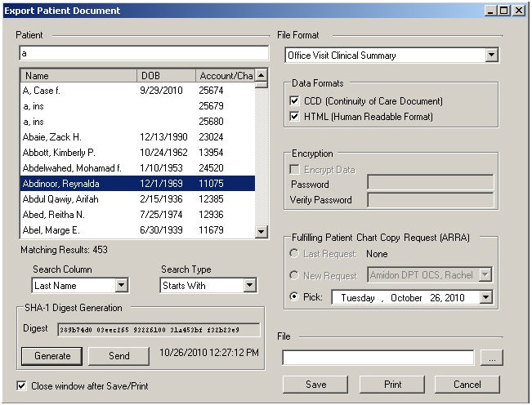Click the Encrypt Data checkbox
The image size is (532, 405).
click(x=294, y=169)
